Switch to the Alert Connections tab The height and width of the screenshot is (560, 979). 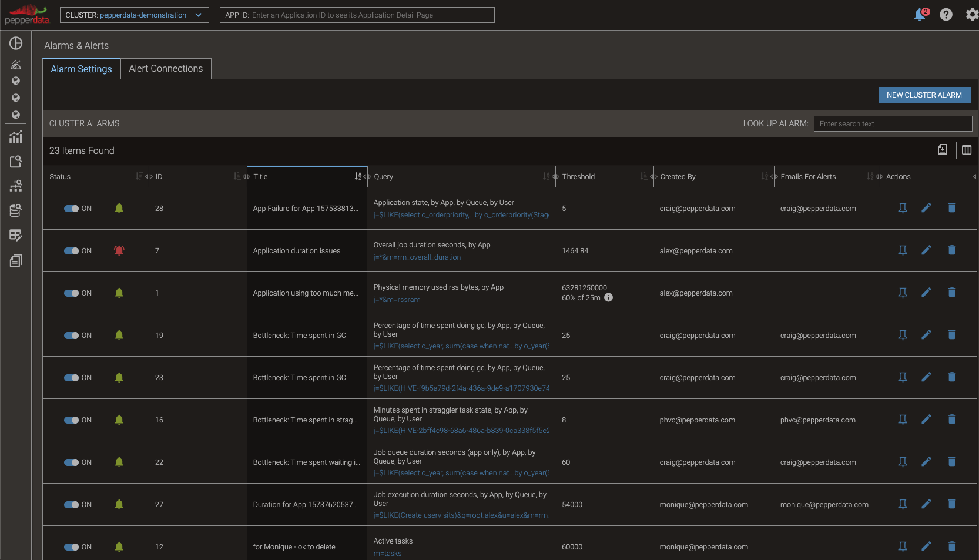pyautogui.click(x=166, y=69)
